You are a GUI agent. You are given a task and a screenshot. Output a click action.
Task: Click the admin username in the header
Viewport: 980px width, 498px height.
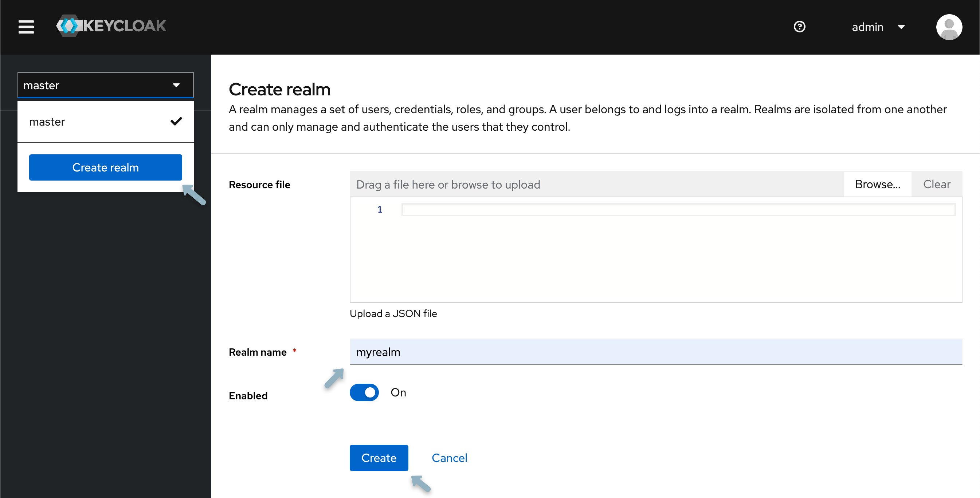point(867,27)
